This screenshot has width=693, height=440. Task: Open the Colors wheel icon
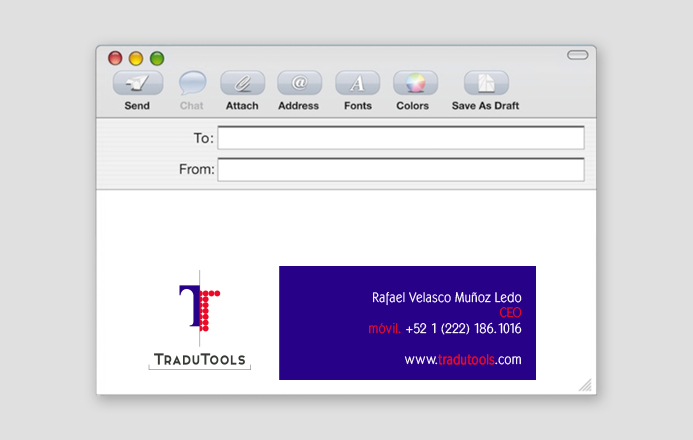coord(415,83)
